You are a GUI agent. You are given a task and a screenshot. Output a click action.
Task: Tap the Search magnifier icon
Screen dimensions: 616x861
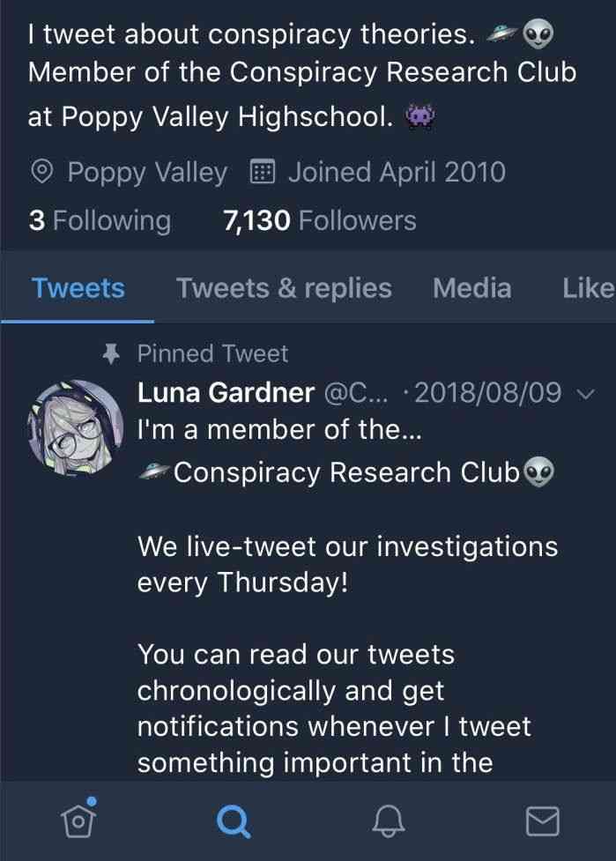(234, 821)
